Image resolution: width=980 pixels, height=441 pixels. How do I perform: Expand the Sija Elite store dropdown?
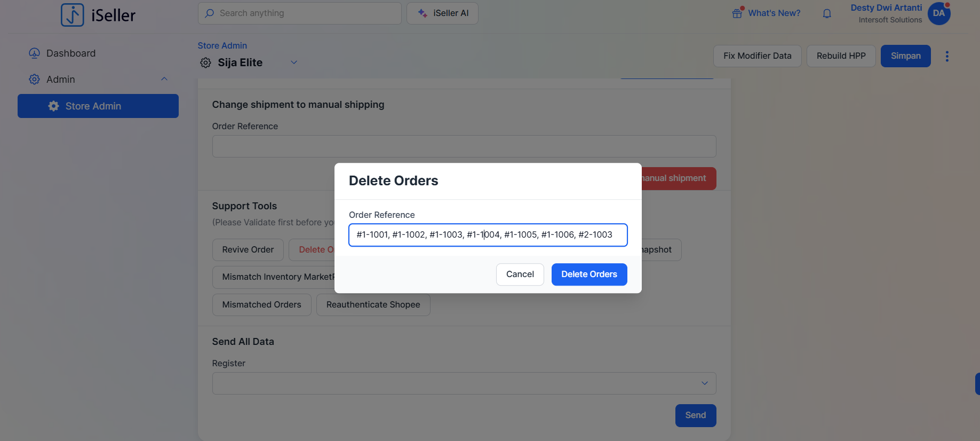click(x=294, y=62)
